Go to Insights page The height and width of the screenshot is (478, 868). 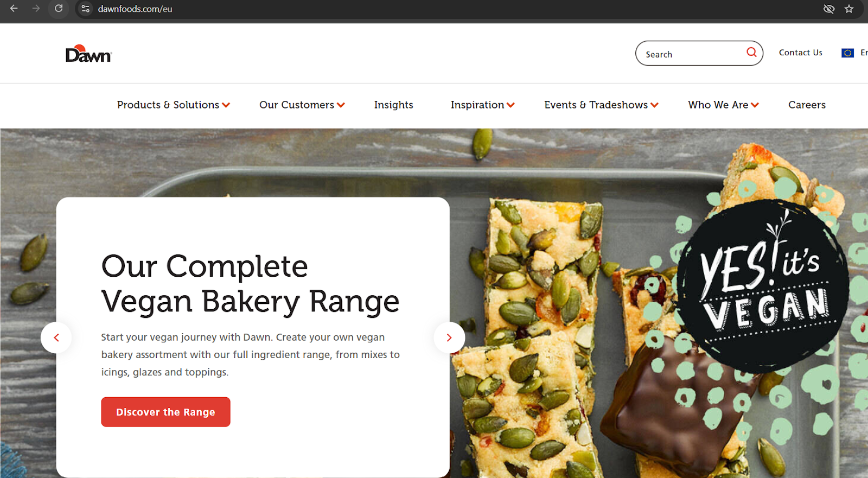pyautogui.click(x=394, y=105)
